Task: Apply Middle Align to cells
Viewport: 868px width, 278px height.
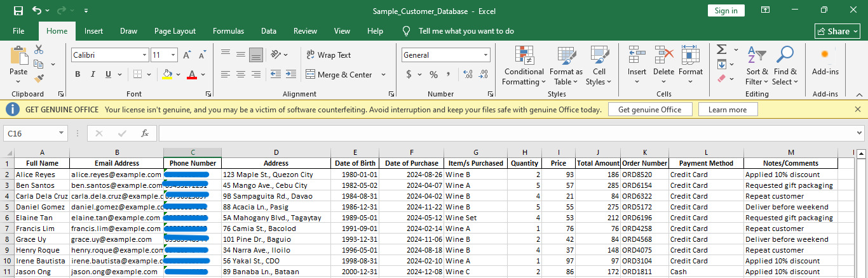Action: tap(241, 55)
